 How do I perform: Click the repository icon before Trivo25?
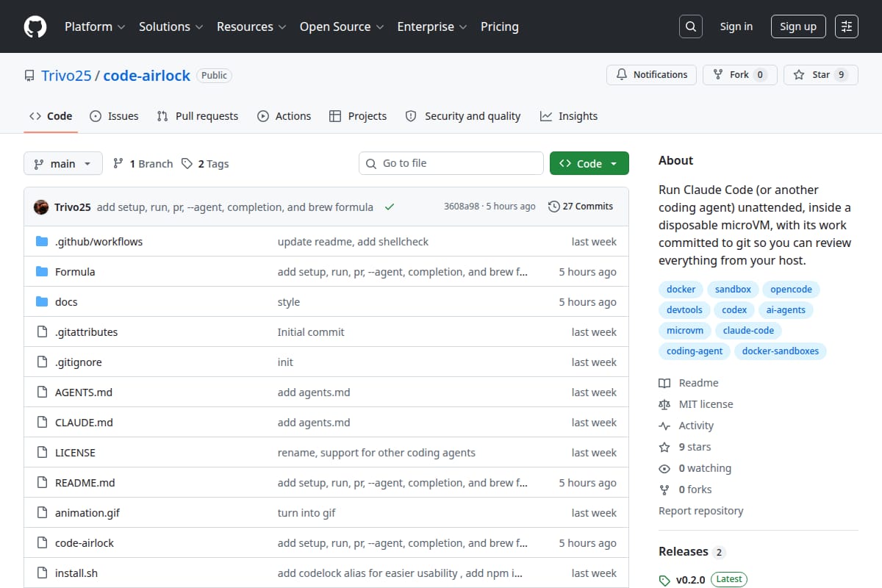point(29,76)
